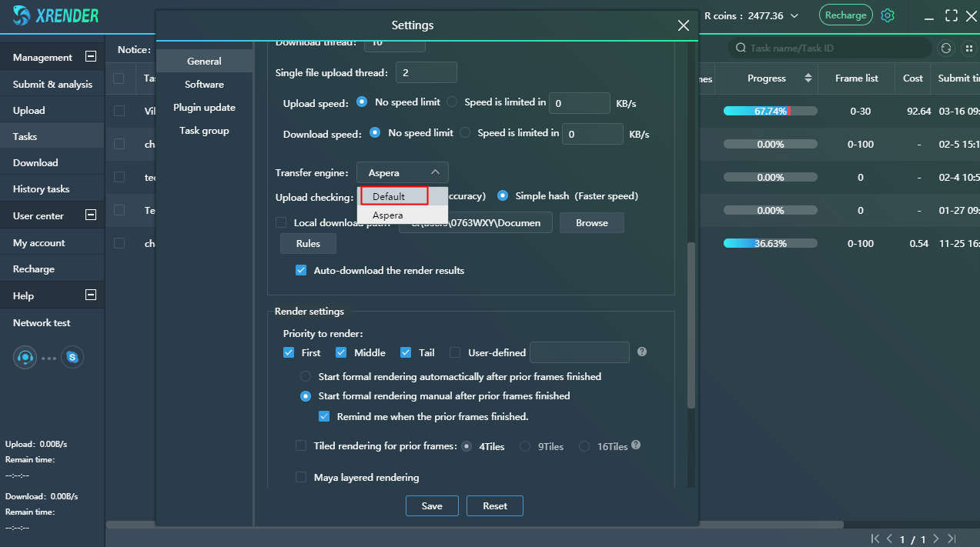Image resolution: width=980 pixels, height=547 pixels.
Task: Switch to the Software settings tab
Action: click(204, 85)
